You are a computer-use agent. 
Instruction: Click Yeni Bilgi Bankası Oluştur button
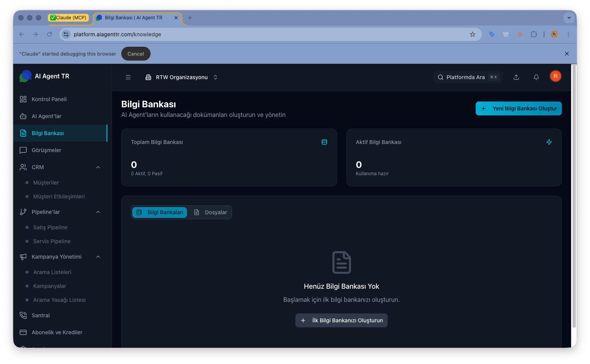click(519, 108)
